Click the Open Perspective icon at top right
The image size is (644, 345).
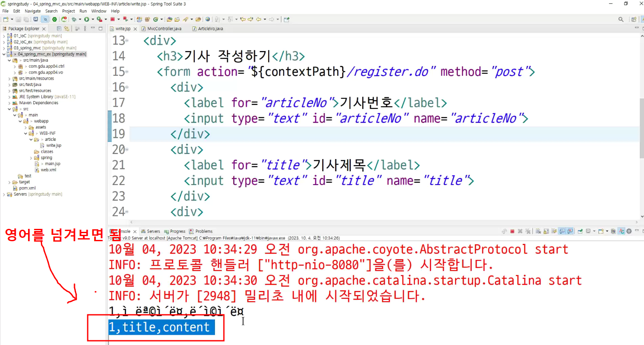click(634, 19)
